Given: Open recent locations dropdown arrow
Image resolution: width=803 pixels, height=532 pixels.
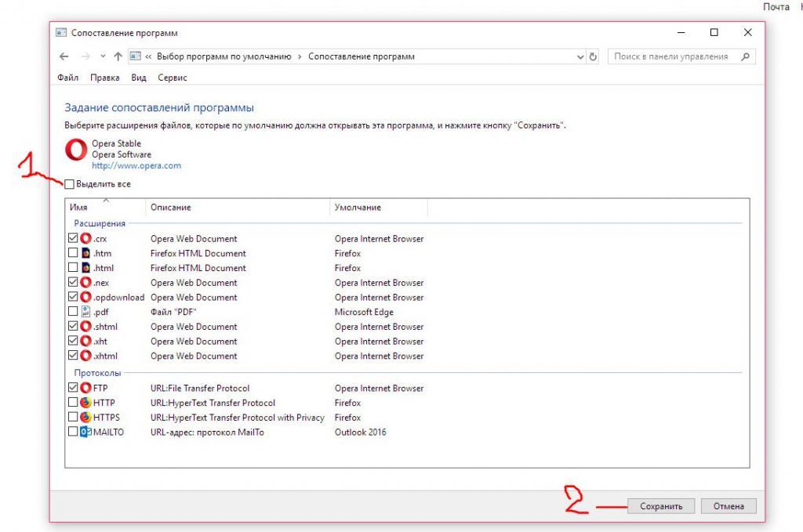Looking at the screenshot, I should coord(103,56).
